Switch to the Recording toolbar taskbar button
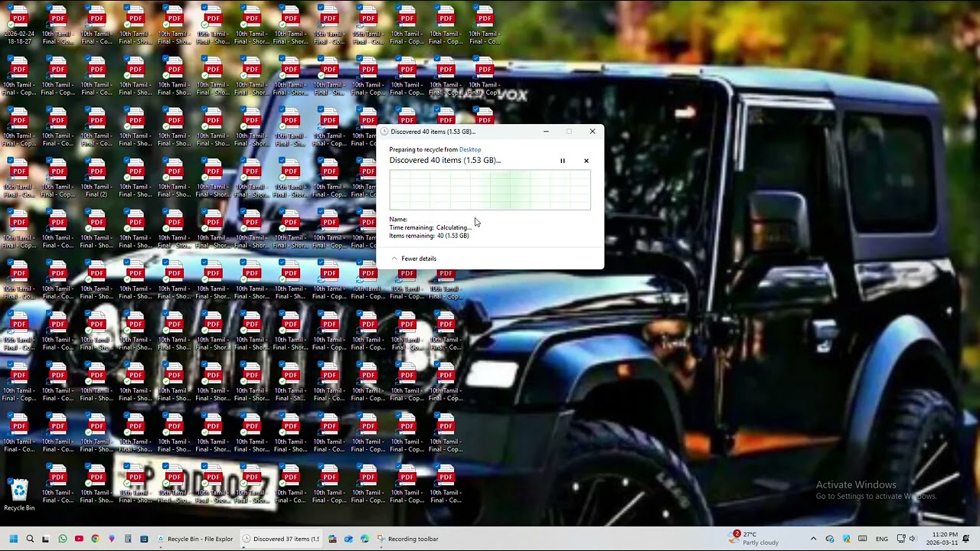Image resolution: width=980 pixels, height=551 pixels. click(408, 539)
